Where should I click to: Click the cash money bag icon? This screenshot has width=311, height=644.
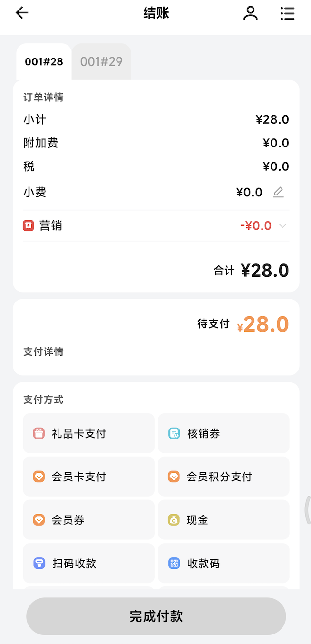(174, 520)
